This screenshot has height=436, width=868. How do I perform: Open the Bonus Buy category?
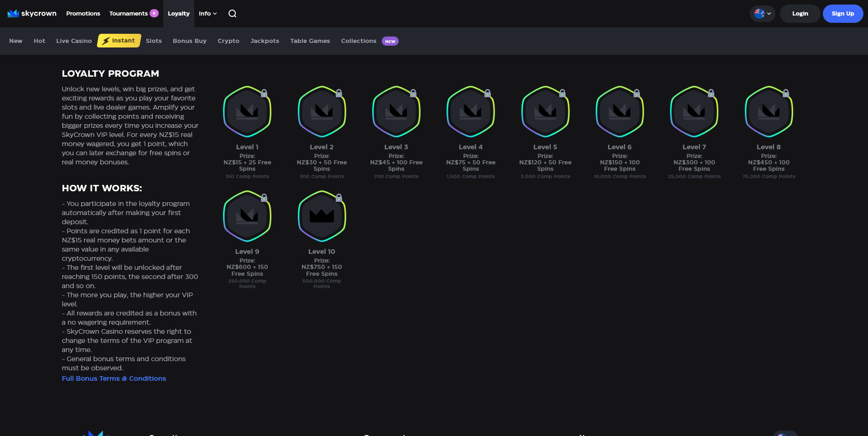[x=190, y=41]
